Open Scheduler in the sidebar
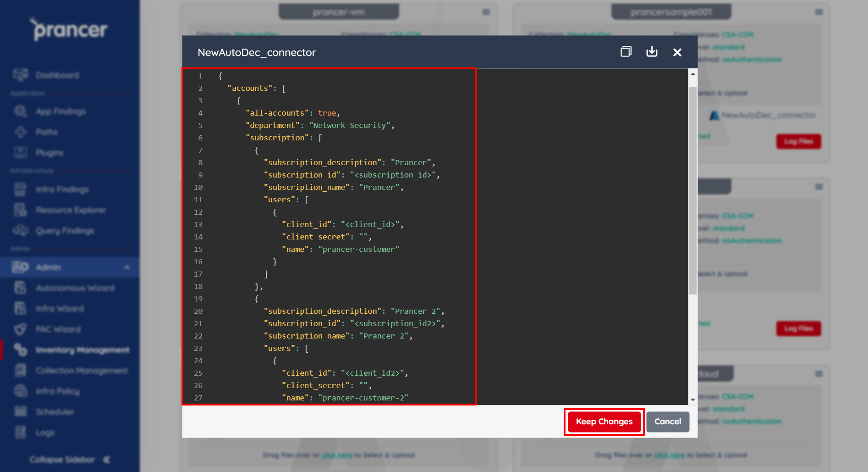 click(x=55, y=412)
